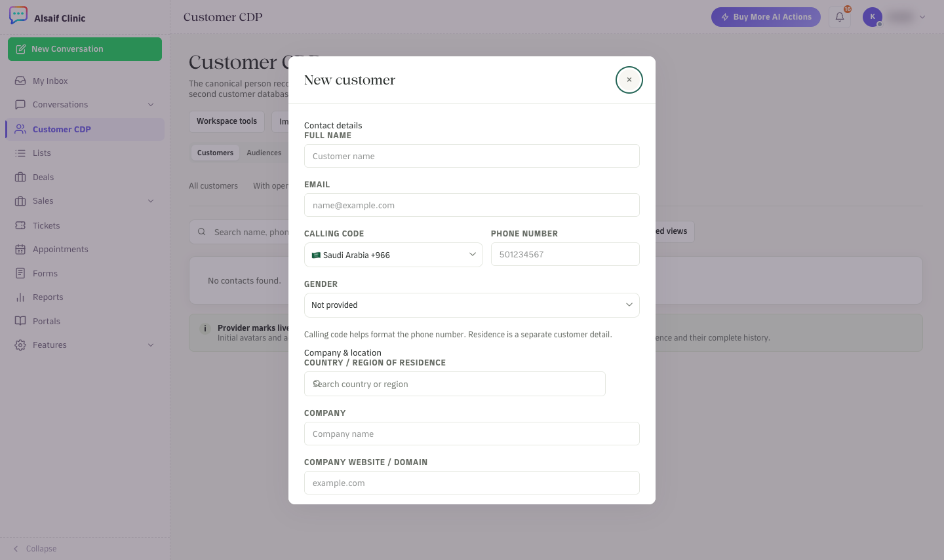Click the Customer CDP people icon

coord(20,129)
